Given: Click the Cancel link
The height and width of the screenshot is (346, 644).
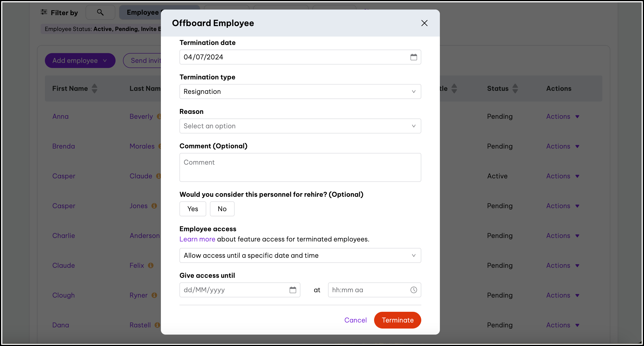Looking at the screenshot, I should (x=355, y=320).
